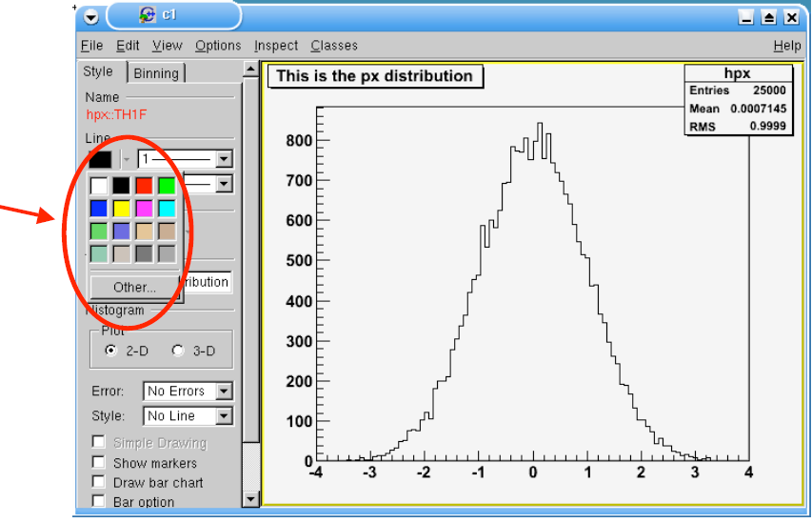Close the c1 canvas window
Screen dimensions: 812x523
[792, 17]
